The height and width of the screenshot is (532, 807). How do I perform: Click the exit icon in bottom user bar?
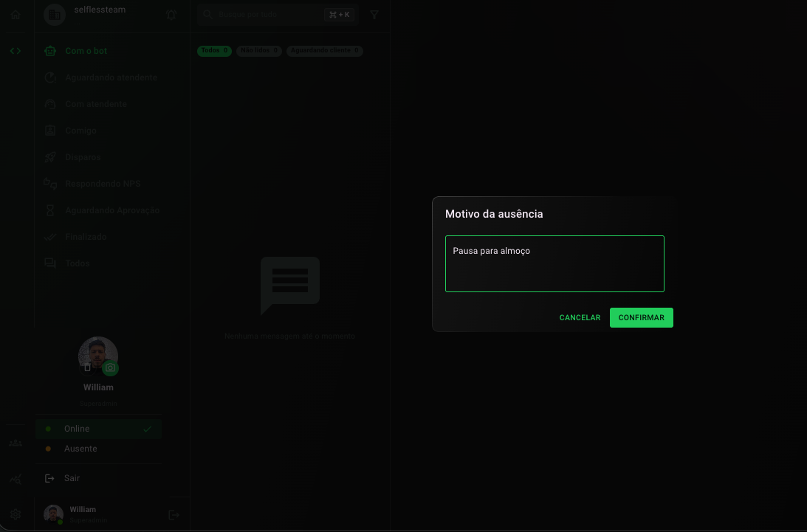point(174,514)
